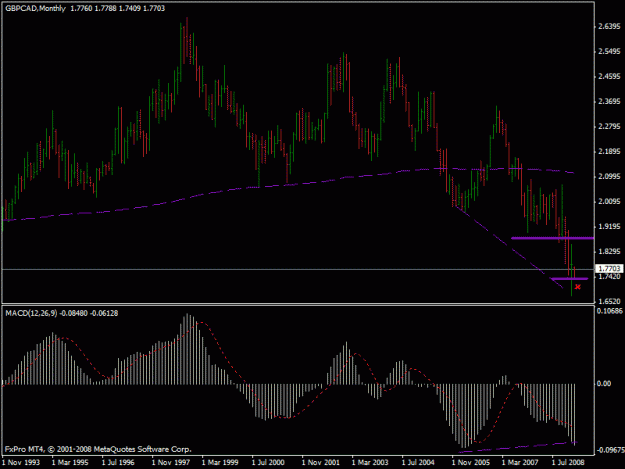Click the MACD values -0.08480 -0.06128

coord(89,313)
